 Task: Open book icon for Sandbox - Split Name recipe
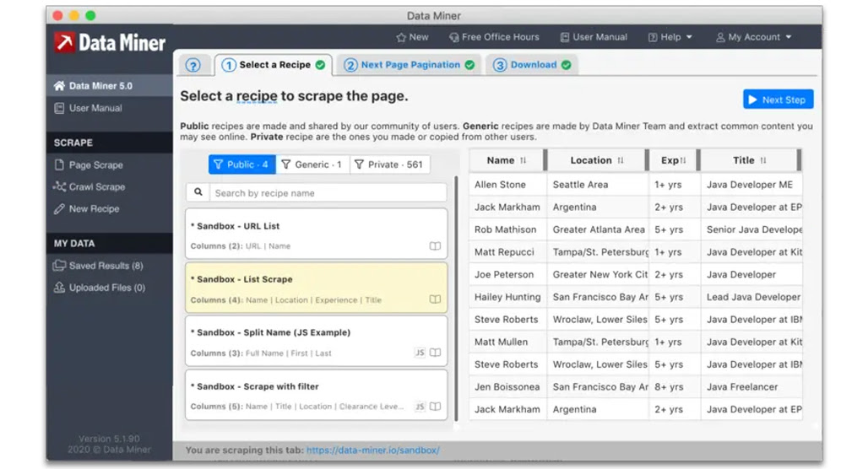[435, 353]
